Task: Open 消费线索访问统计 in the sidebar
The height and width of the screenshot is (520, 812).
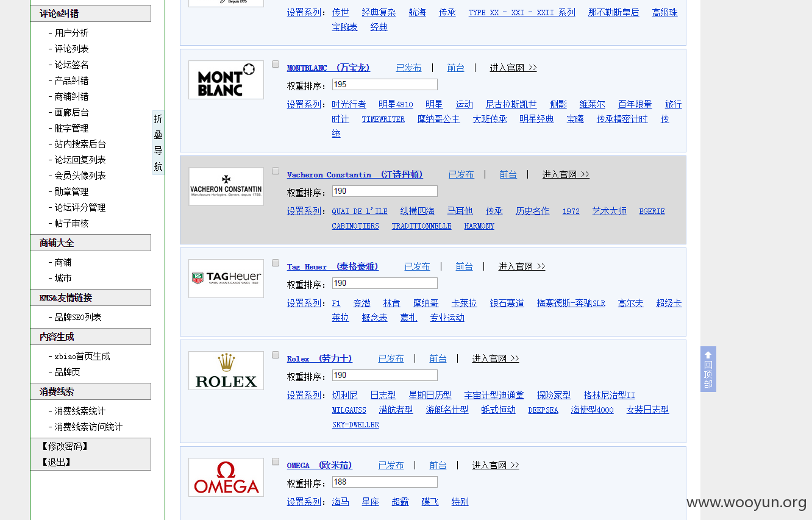Action: tap(88, 427)
